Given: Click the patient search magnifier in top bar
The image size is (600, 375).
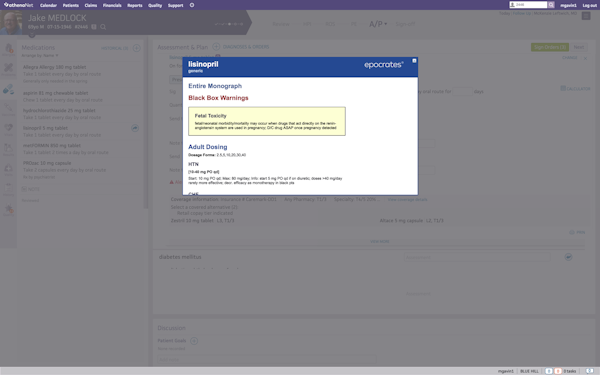Looking at the screenshot, I should pyautogui.click(x=551, y=5).
